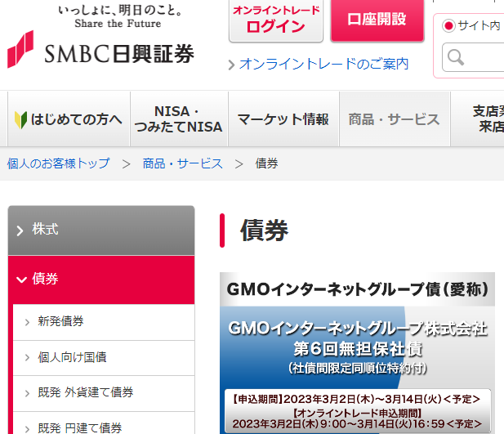Open the 支店 来店 nav tab
504x434 pixels.
(477, 119)
